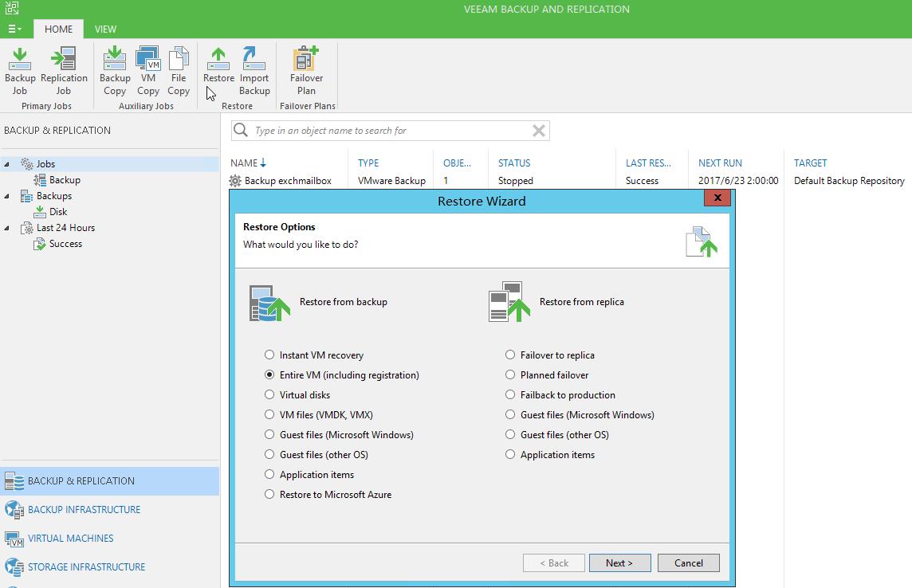Click the Backup Infrastructure nav icon
912x588 pixels.
[14, 510]
